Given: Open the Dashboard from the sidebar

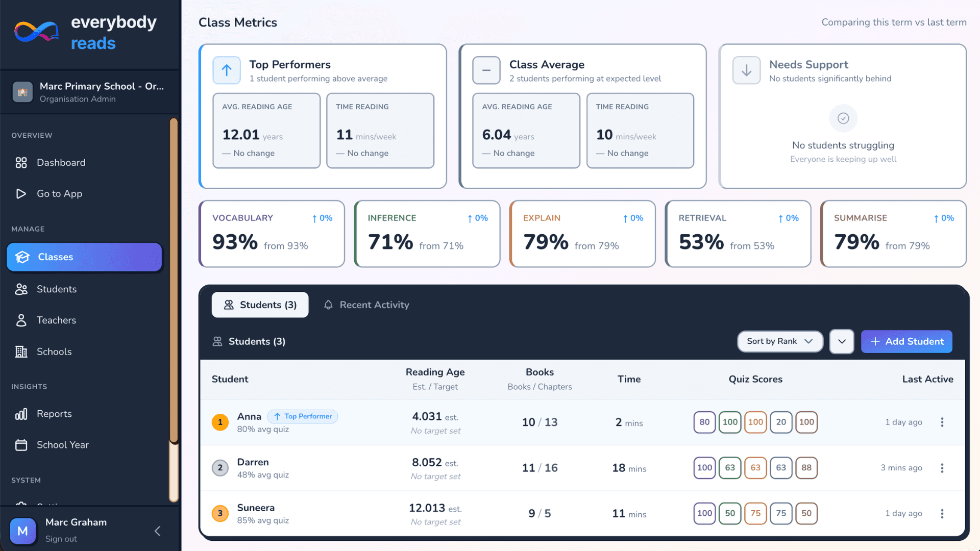Looking at the screenshot, I should coord(61,162).
